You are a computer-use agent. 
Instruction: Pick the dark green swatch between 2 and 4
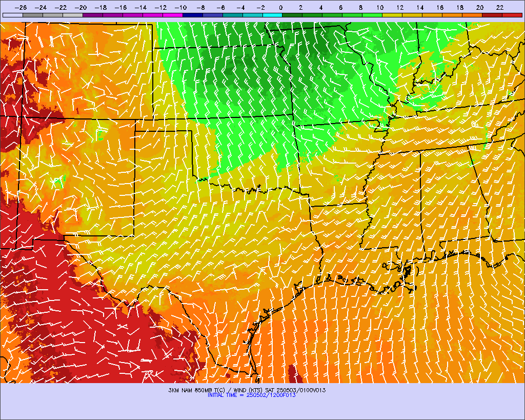point(312,15)
